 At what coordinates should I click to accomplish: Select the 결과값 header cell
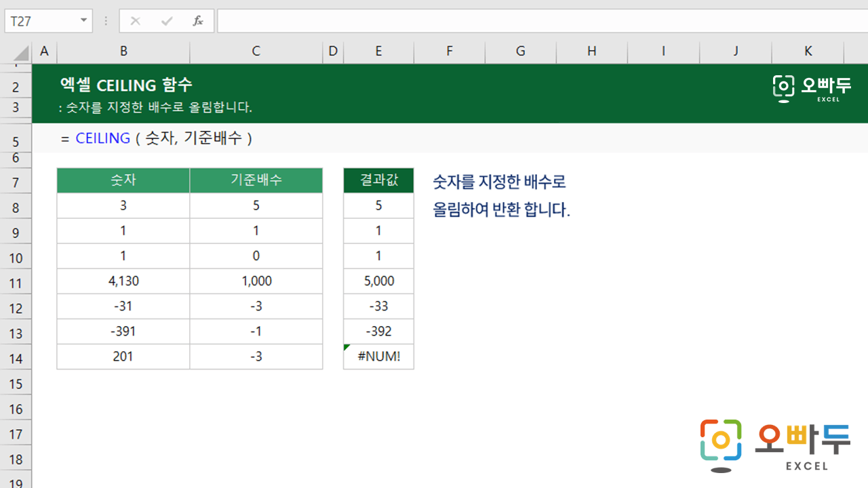(378, 180)
